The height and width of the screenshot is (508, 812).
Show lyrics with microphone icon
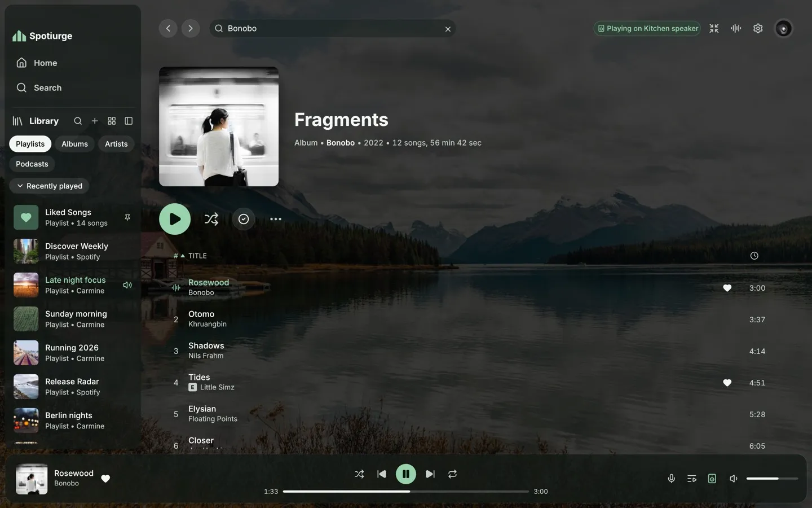click(x=672, y=479)
